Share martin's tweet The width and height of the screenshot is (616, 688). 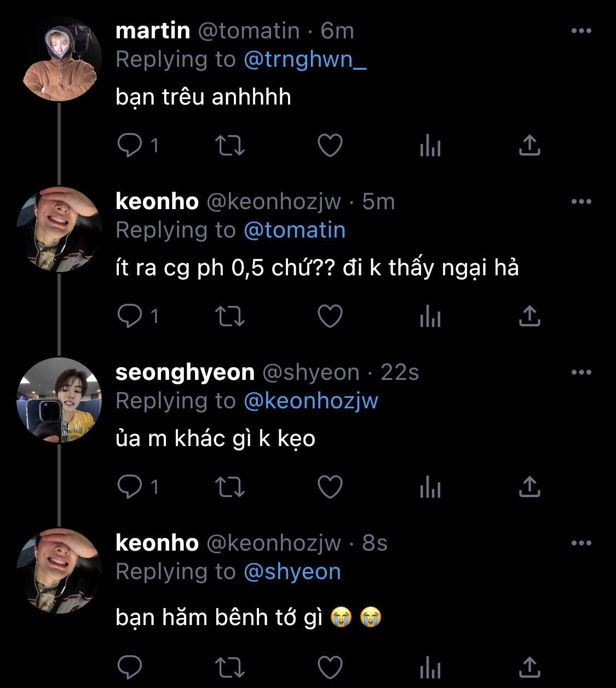[x=529, y=146]
